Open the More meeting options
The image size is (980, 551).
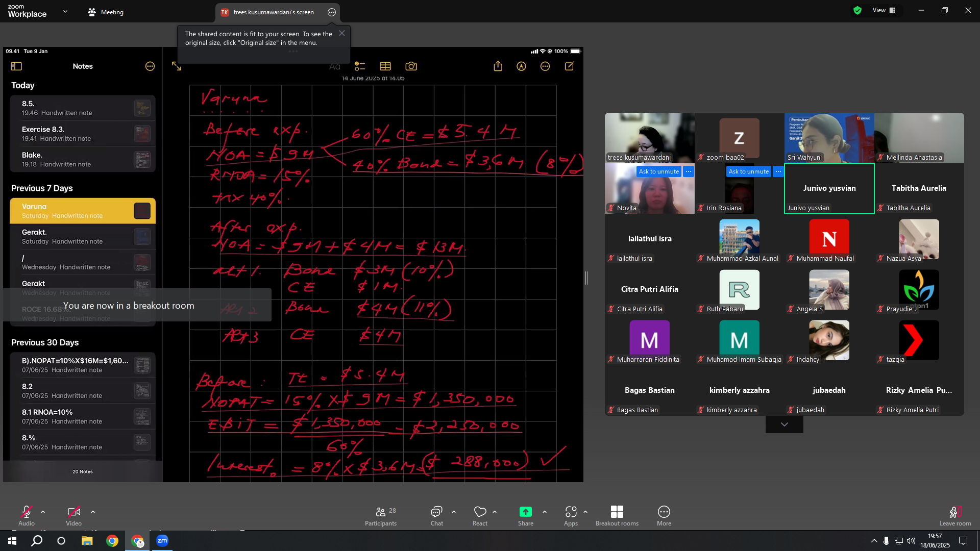(664, 515)
